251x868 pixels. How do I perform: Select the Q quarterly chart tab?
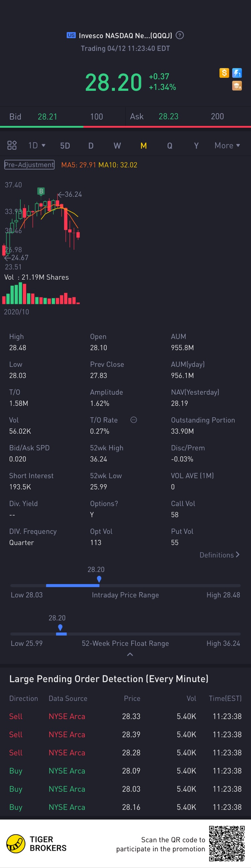click(x=170, y=146)
